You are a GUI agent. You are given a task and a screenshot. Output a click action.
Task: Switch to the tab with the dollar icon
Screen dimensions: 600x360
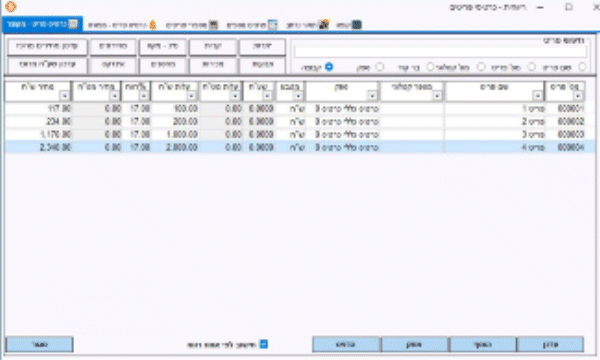click(x=122, y=25)
